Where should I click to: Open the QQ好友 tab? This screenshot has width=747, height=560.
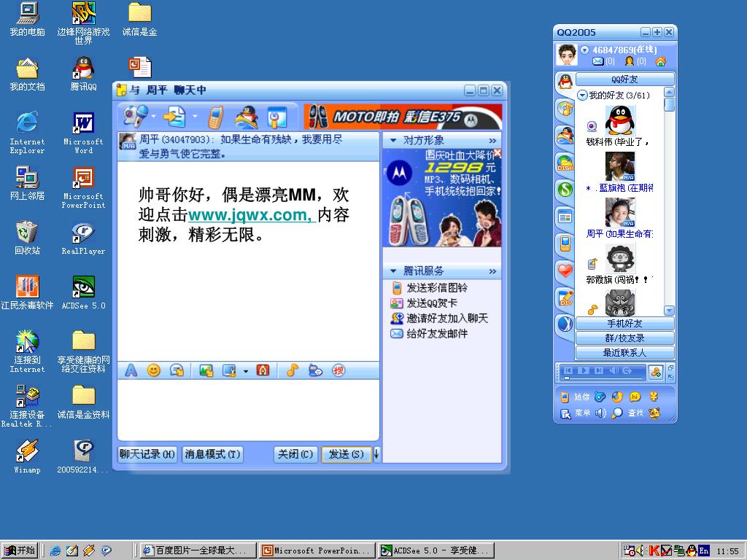click(624, 79)
